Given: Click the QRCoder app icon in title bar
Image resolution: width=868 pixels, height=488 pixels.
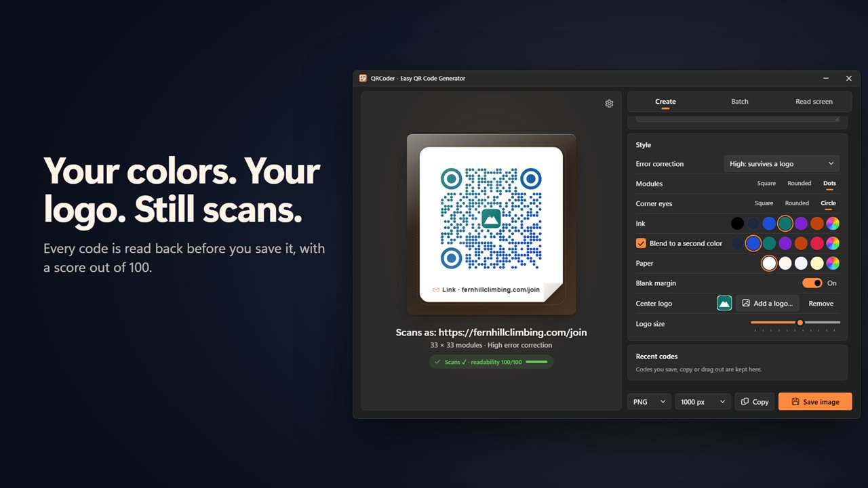Looking at the screenshot, I should [x=363, y=79].
